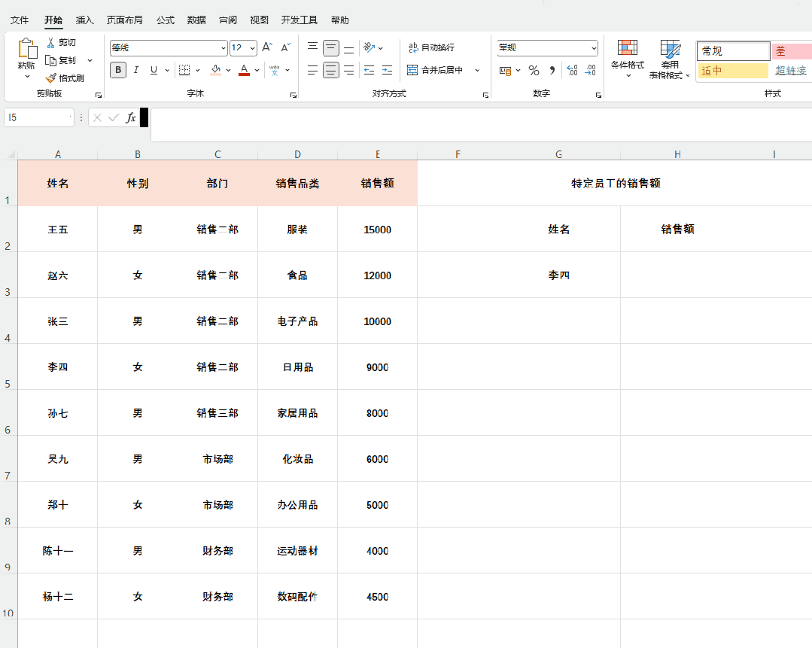Align text to the left
812x648 pixels.
[x=312, y=70]
